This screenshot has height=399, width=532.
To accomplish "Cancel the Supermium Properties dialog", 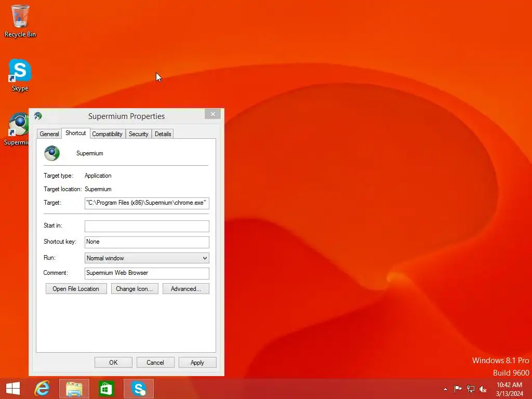I will tap(155, 362).
